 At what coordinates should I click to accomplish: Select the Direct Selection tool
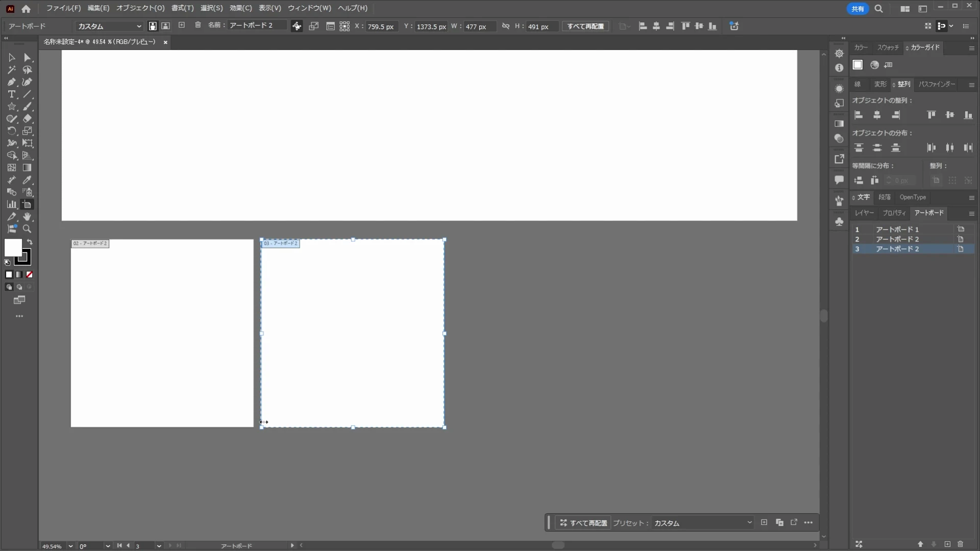tap(28, 58)
